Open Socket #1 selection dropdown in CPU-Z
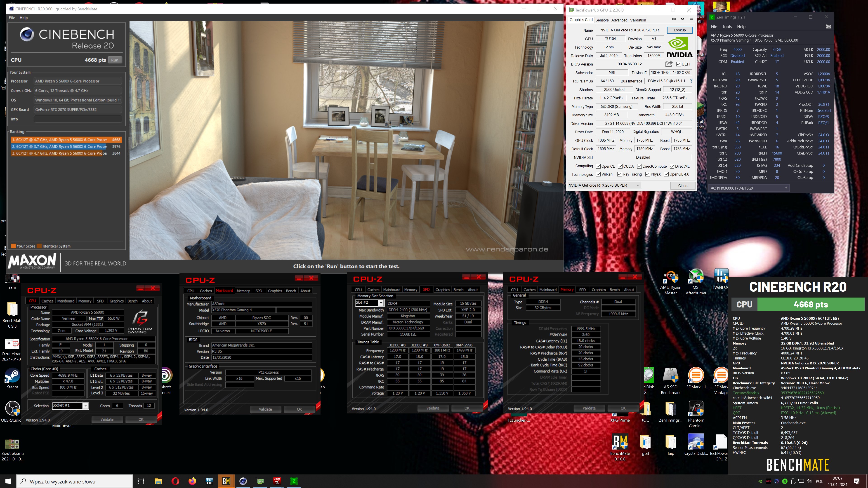868x488 pixels. pyautogui.click(x=71, y=406)
